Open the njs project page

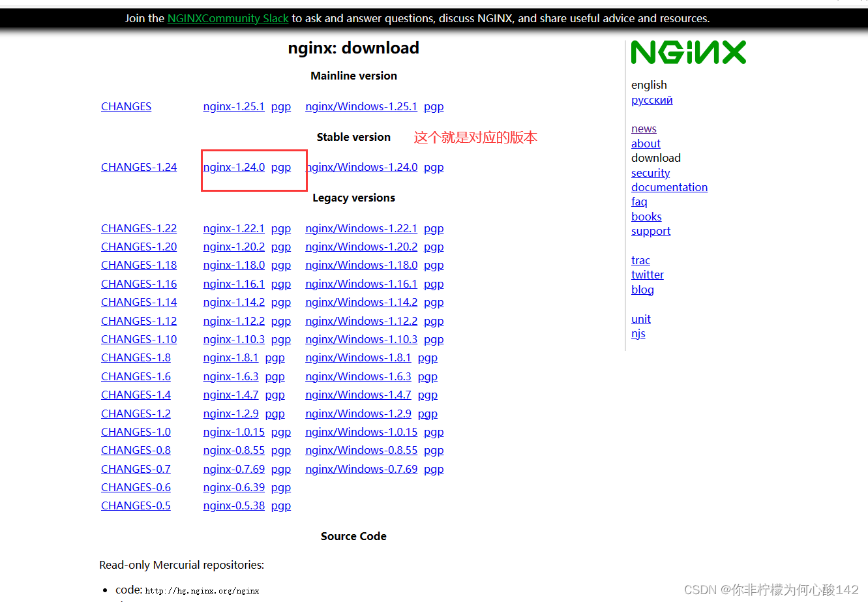point(638,333)
